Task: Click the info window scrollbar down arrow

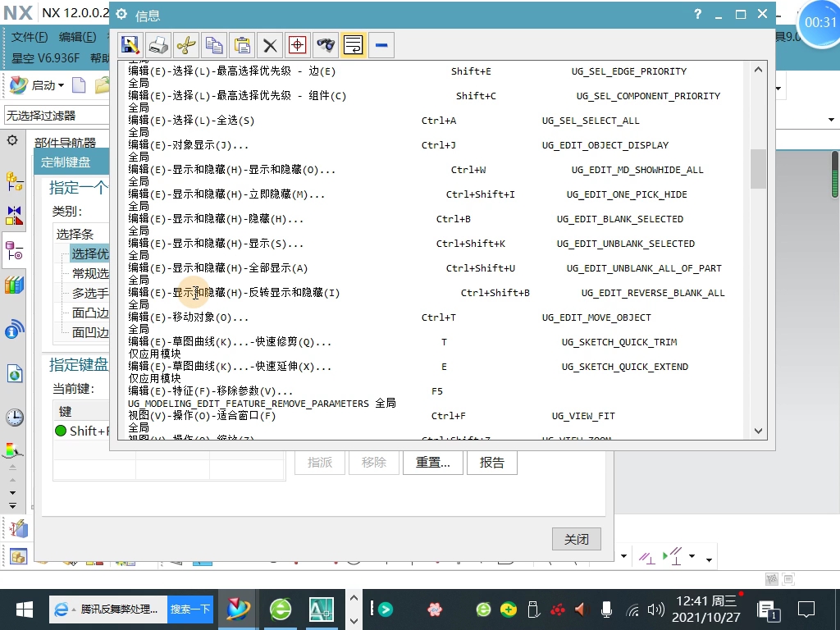Action: [x=757, y=431]
